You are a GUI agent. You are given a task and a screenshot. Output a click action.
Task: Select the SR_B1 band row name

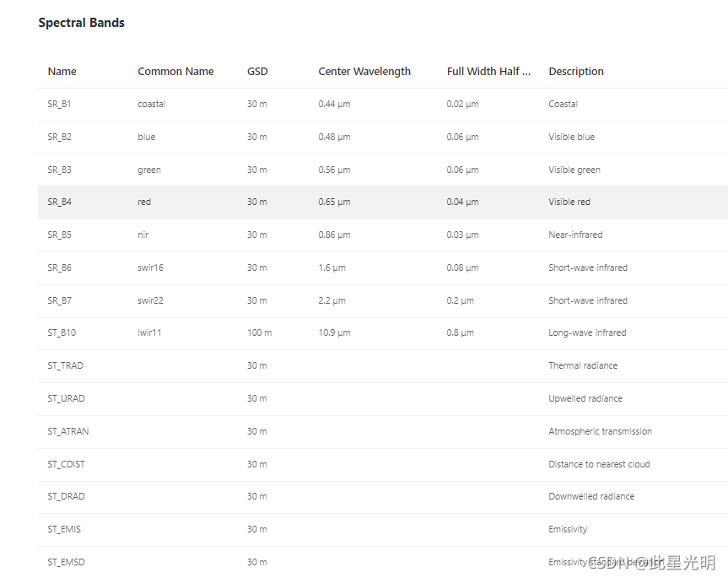(x=59, y=105)
